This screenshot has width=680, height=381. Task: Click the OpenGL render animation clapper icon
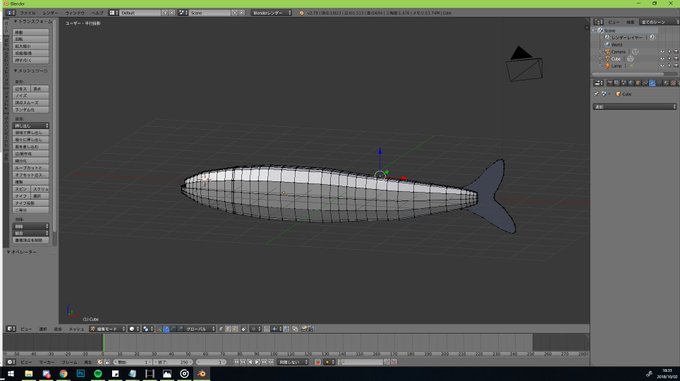tap(311, 329)
